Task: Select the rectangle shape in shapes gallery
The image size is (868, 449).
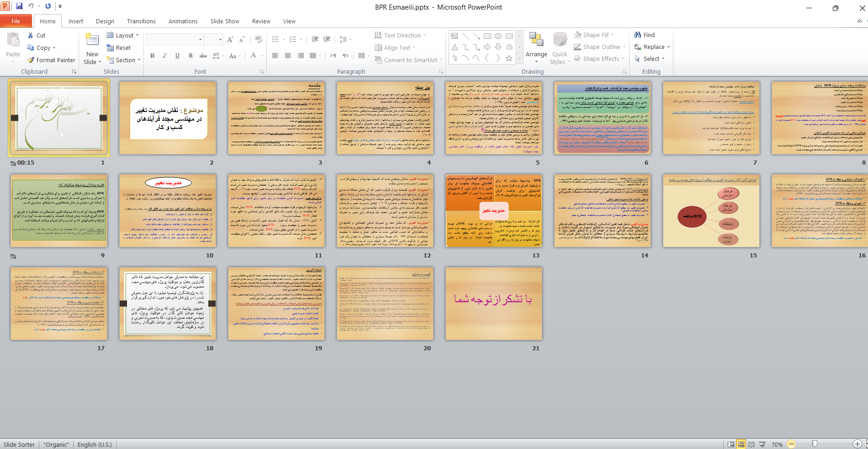Action: pyautogui.click(x=487, y=36)
